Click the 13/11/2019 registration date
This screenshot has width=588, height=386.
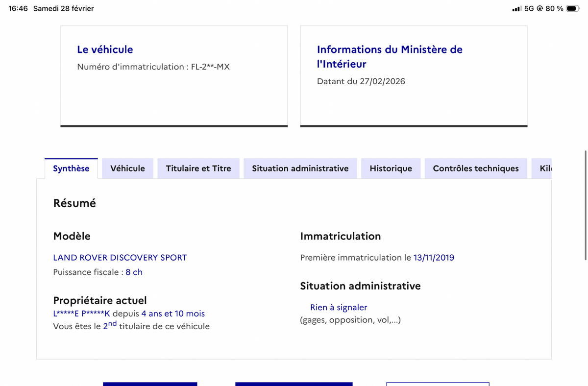(434, 257)
